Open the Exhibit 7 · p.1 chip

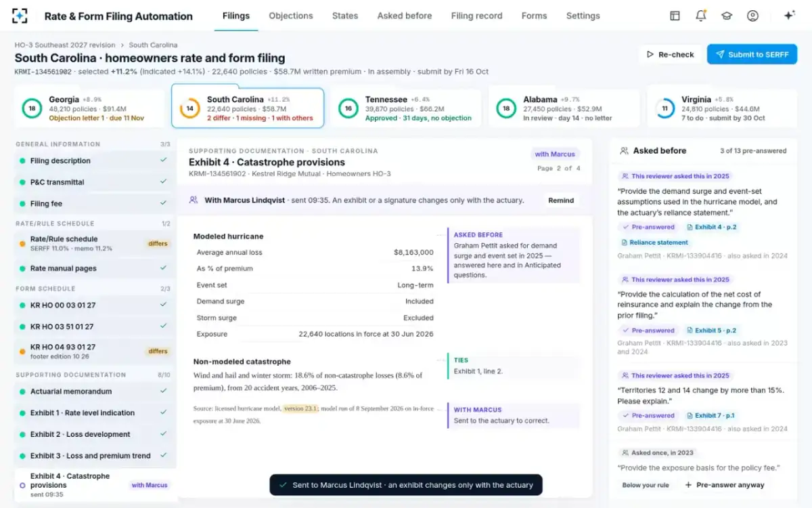(710, 416)
